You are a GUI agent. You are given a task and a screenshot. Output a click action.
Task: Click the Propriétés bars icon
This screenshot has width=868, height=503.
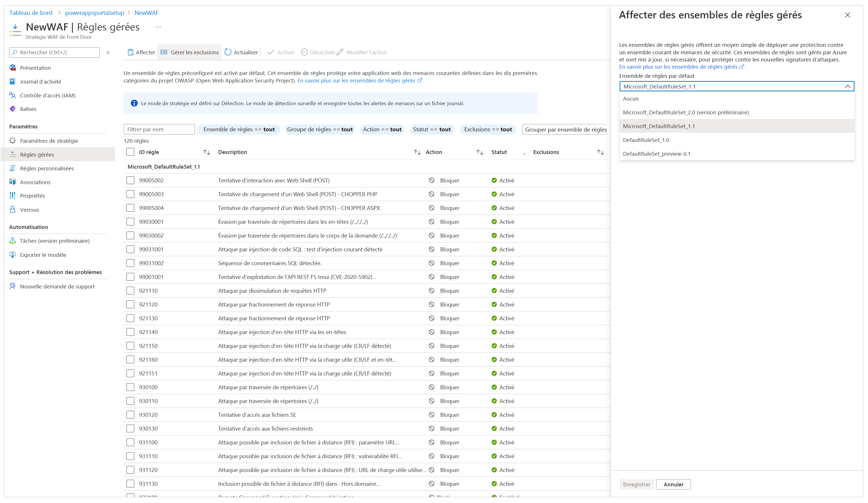tap(13, 196)
